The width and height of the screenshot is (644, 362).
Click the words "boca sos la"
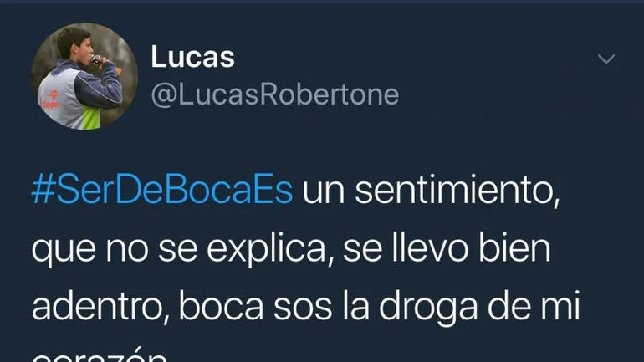pos(273,306)
